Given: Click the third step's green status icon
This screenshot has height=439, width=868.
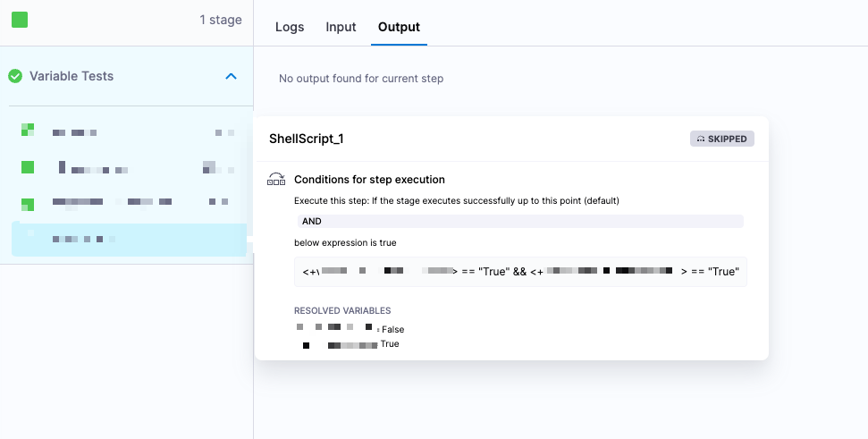Looking at the screenshot, I should [x=28, y=203].
